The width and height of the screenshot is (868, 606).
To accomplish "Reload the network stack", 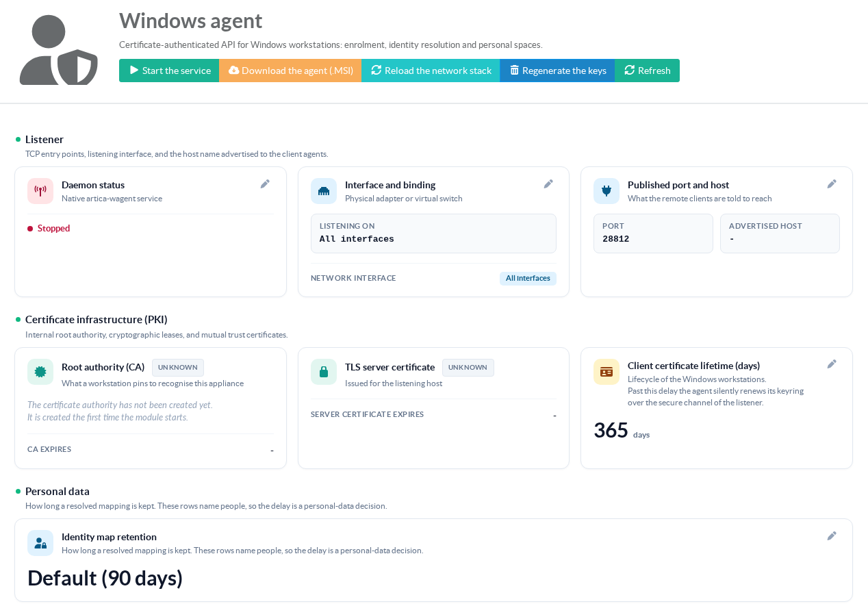I will point(431,71).
